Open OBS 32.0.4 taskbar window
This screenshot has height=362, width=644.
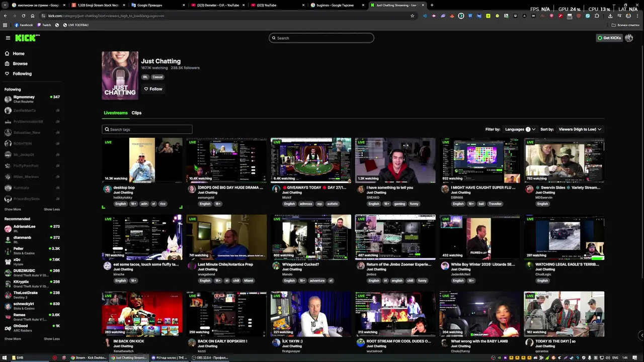coord(210,357)
